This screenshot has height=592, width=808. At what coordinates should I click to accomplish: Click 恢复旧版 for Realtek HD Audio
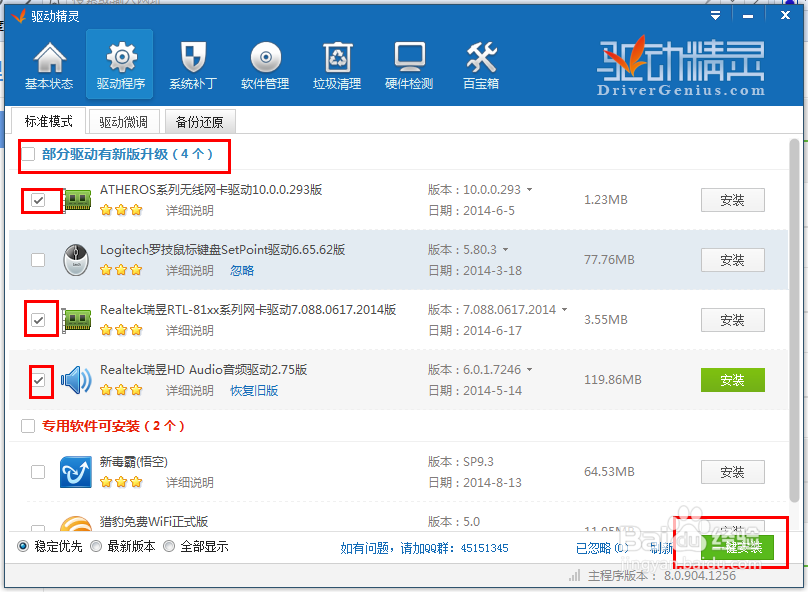click(x=254, y=391)
